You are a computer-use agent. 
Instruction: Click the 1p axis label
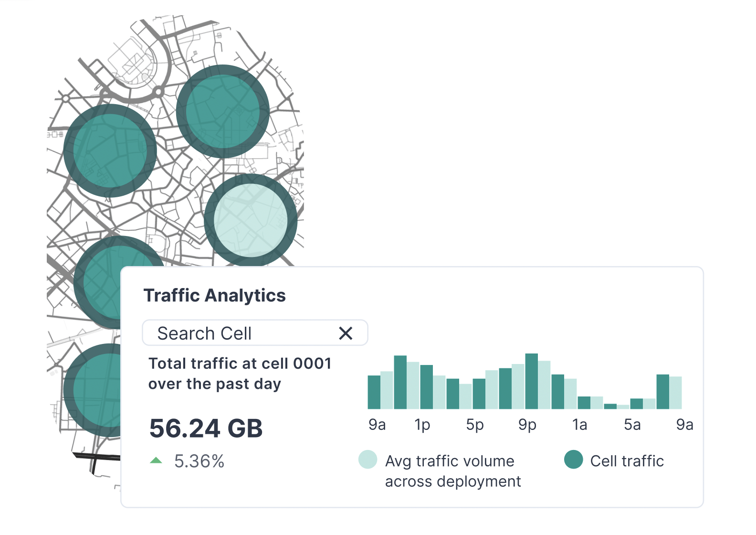pyautogui.click(x=422, y=425)
